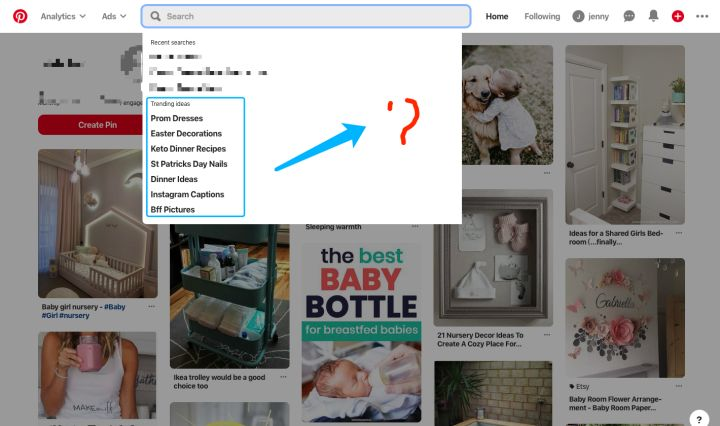Open jenny profile avatar
Viewport: 720px width, 426px height.
point(579,16)
